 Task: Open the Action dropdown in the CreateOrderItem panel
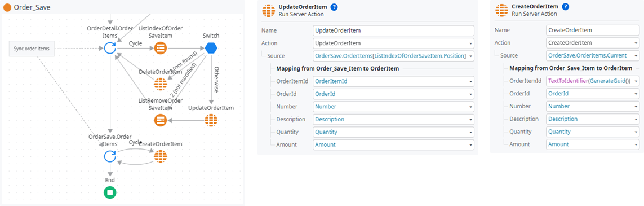593,43
